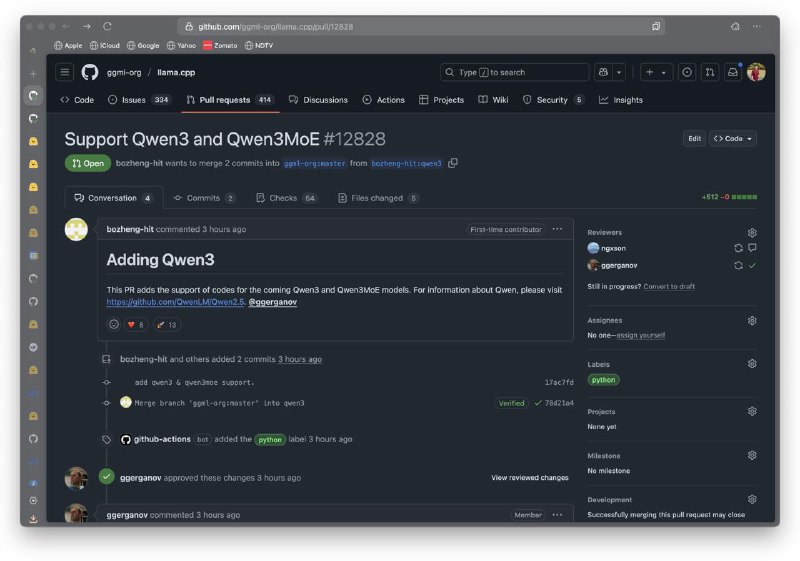Click the Verified badge on merge commit
The width and height of the screenshot is (800, 561).
[x=511, y=403]
